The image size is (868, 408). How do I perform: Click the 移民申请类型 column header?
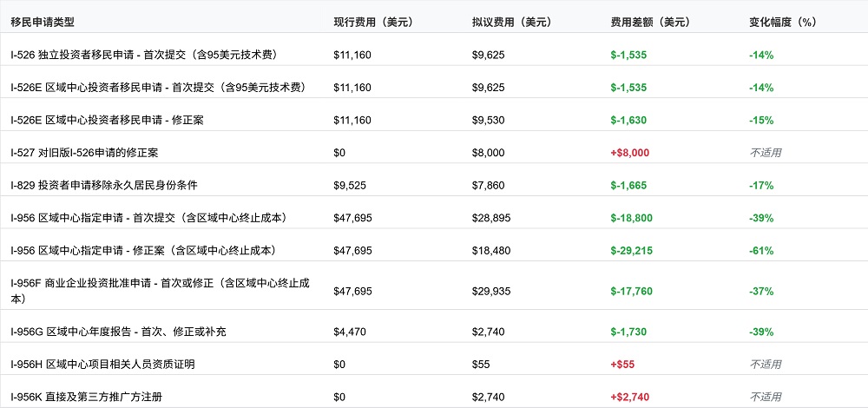pos(42,22)
